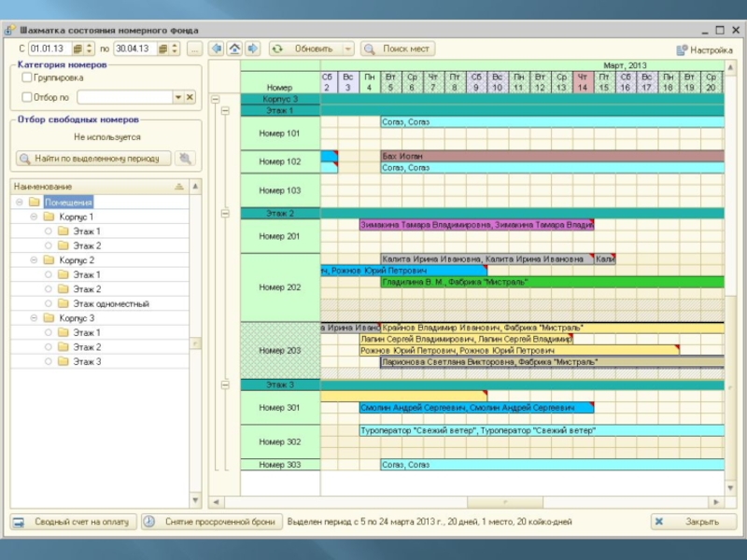
Task: Click the Настройка settings icon
Action: coord(683,49)
